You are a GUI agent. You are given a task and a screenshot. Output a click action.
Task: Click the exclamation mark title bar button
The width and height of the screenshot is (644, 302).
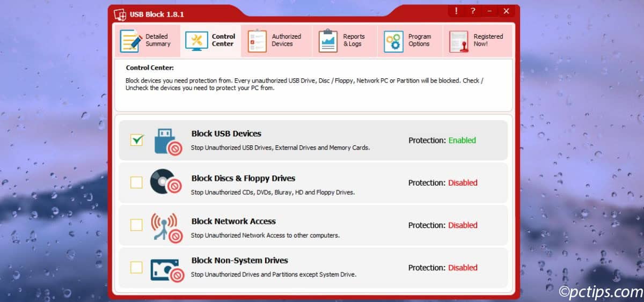(x=456, y=11)
